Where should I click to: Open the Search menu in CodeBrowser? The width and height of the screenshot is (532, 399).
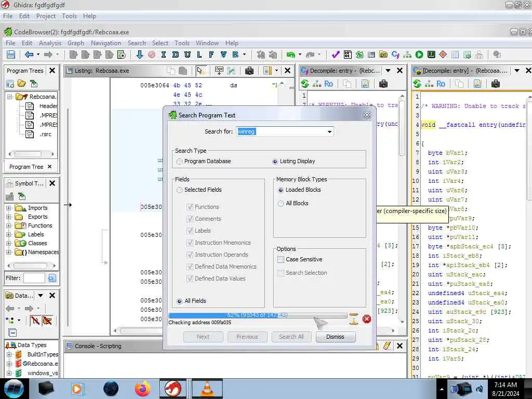click(x=137, y=43)
